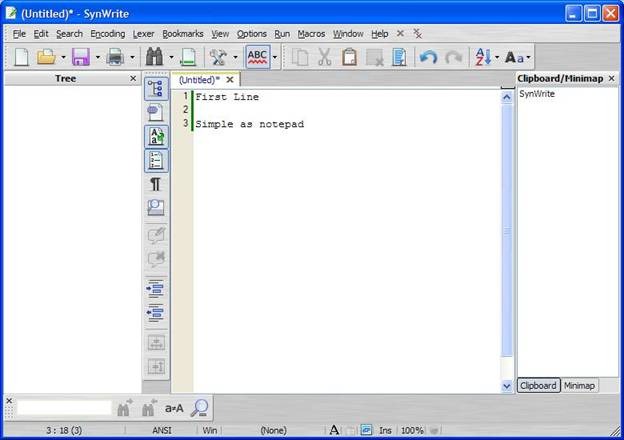Open the Lexer menu
624x440 pixels.
coord(143,34)
